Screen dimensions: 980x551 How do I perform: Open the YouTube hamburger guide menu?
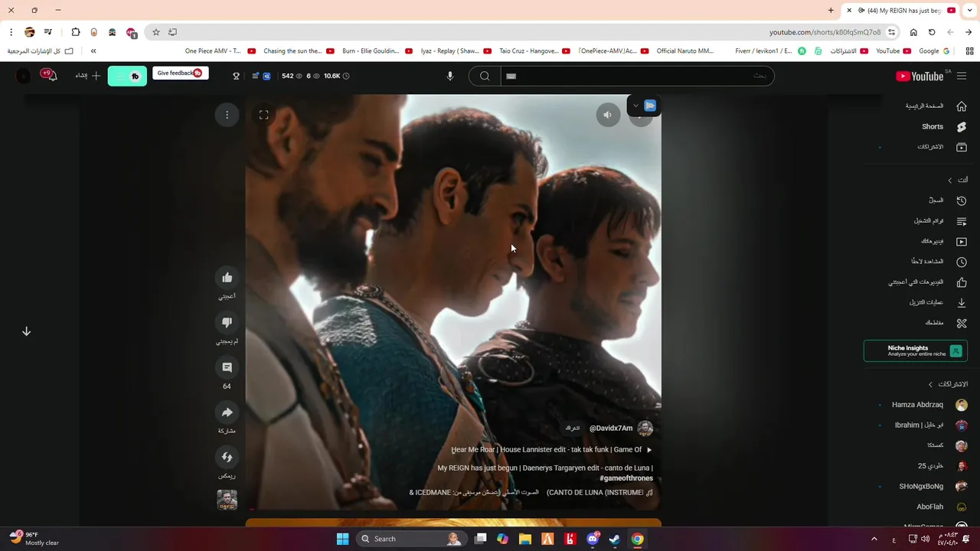tap(962, 76)
